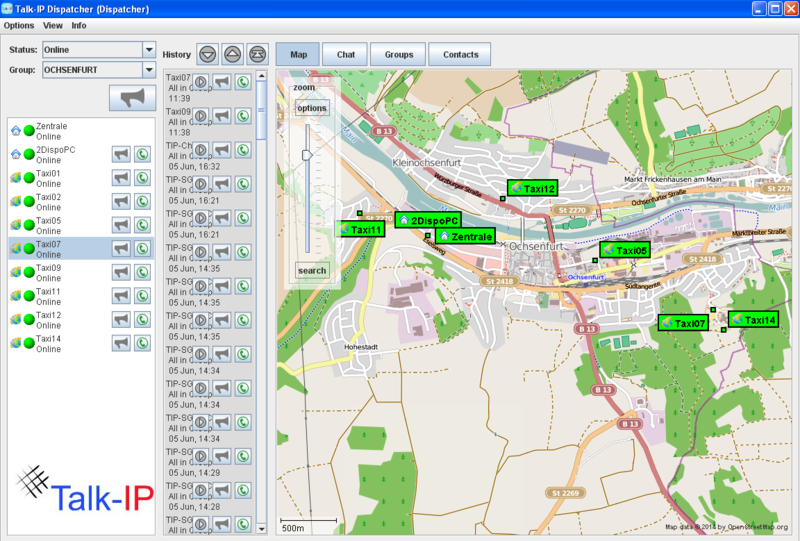Image resolution: width=800 pixels, height=541 pixels.
Task: Click the history scrollbar up arrow
Action: (261, 76)
